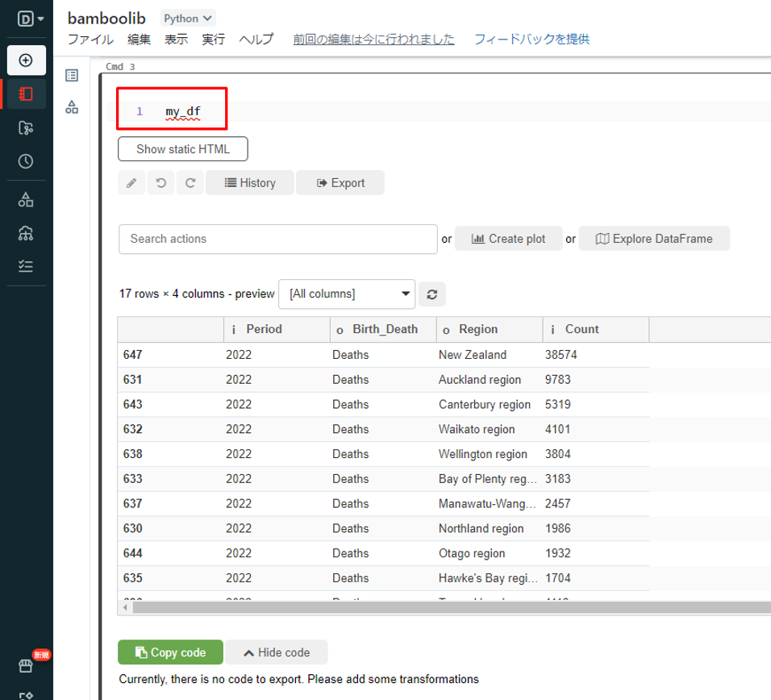Open the Workflows checklist icon in the sidebar
Screen dimensions: 771x700
(26, 266)
